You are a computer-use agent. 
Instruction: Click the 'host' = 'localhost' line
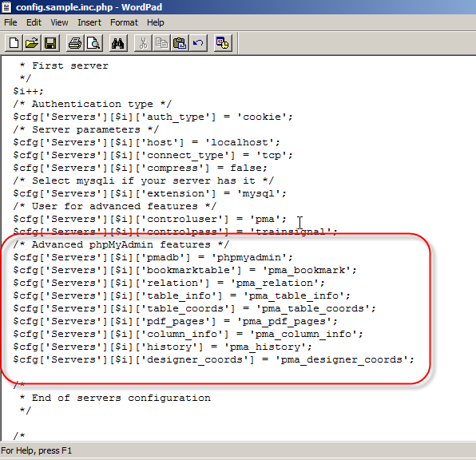147,142
